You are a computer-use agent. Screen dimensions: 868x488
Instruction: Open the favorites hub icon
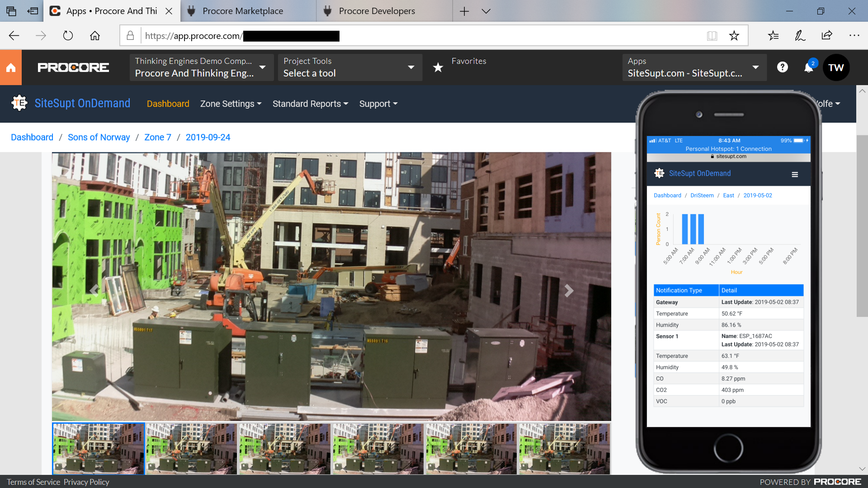coord(773,36)
